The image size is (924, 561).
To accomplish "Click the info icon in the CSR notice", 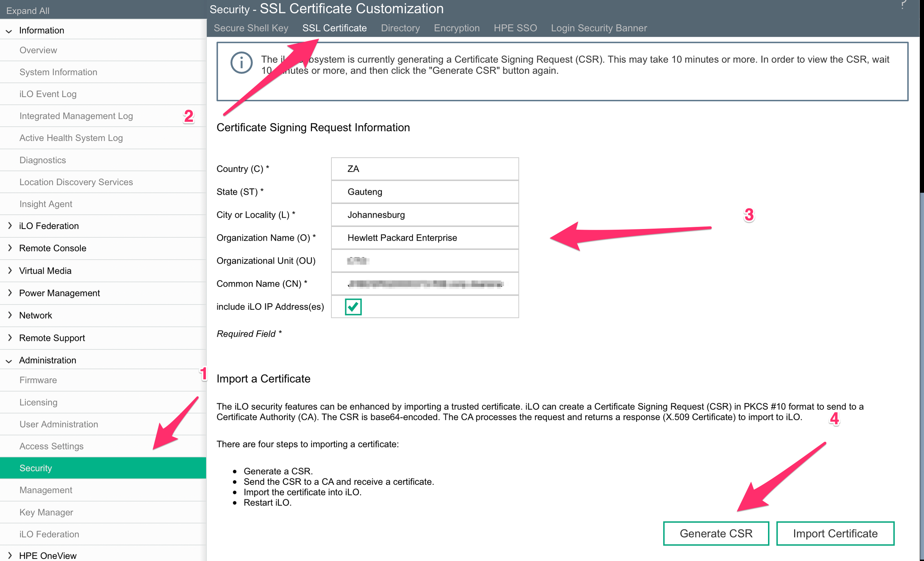I will (x=241, y=62).
